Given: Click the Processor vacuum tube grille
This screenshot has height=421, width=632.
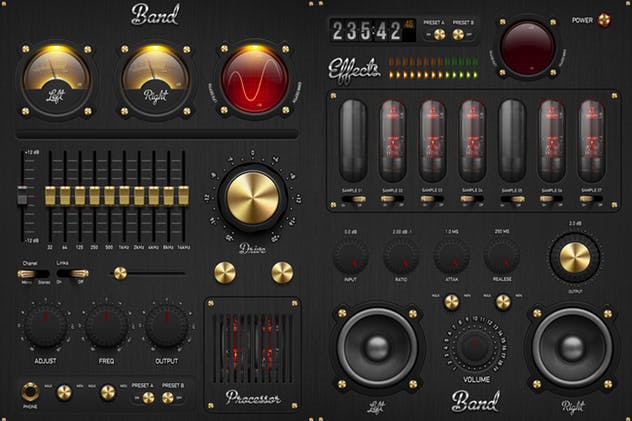Looking at the screenshot, I should pyautogui.click(x=251, y=345).
